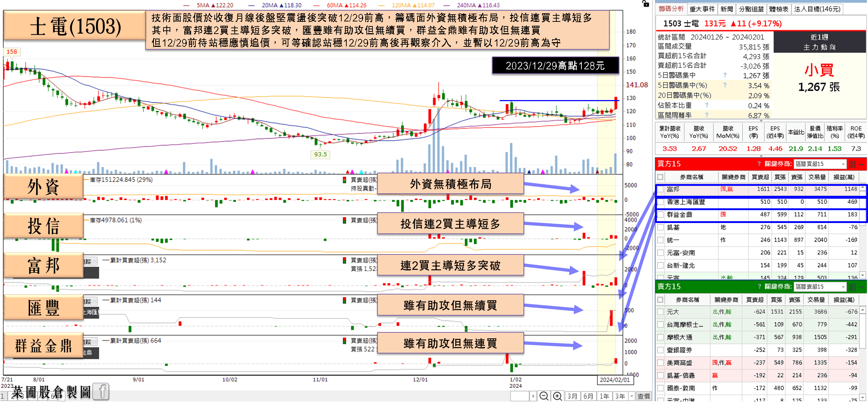Select the 元富-安南 row

pyautogui.click(x=758, y=253)
